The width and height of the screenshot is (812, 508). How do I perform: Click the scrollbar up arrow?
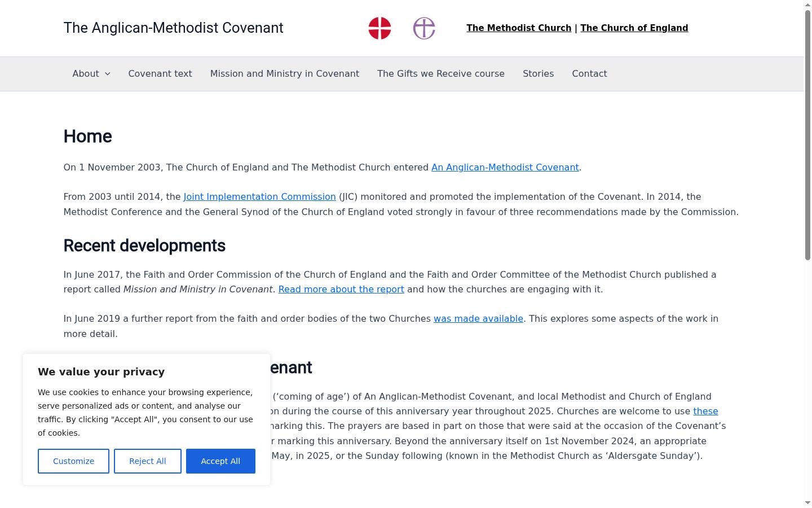coord(807,5)
